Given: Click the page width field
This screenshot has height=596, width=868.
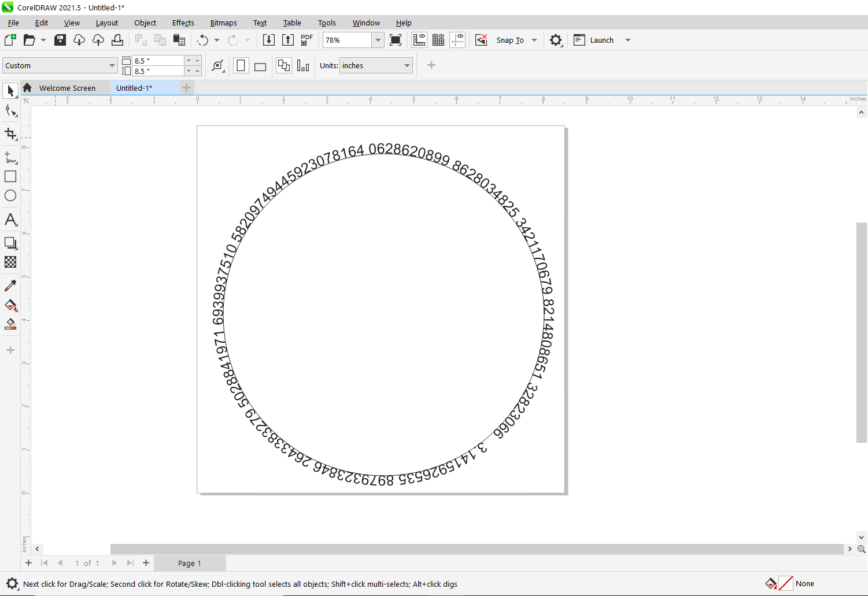Looking at the screenshot, I should click(x=158, y=60).
